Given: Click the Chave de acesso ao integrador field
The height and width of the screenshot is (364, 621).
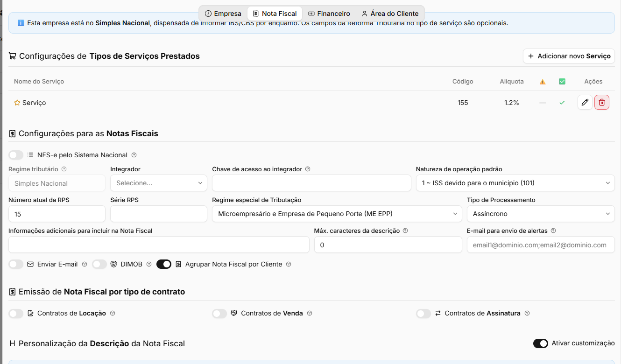Looking at the screenshot, I should 311,183.
